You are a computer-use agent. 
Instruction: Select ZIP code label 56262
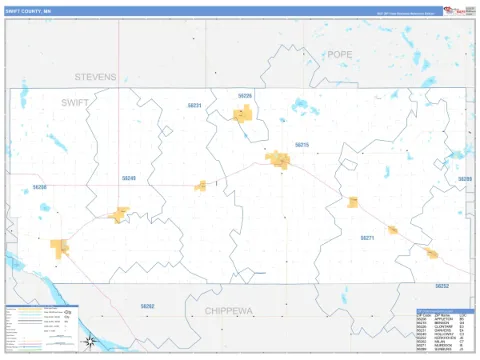click(x=147, y=306)
